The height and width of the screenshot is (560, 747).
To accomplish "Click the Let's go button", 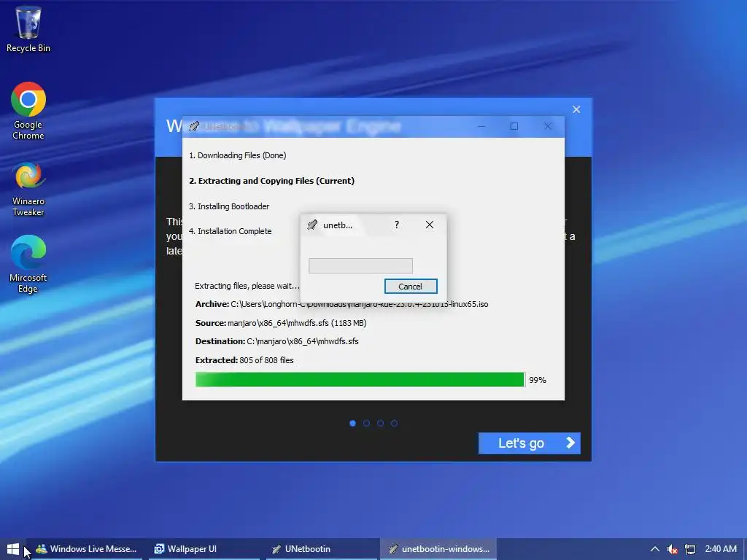I will tap(530, 443).
